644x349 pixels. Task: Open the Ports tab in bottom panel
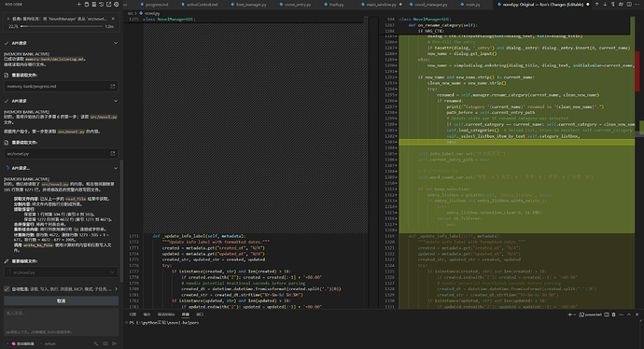click(200, 314)
